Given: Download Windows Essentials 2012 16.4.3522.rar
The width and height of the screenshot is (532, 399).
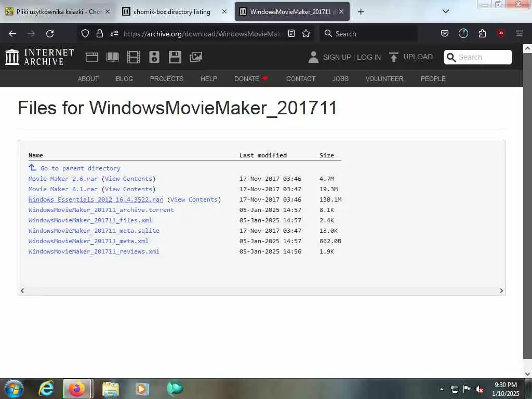Looking at the screenshot, I should pyautogui.click(x=96, y=199).
